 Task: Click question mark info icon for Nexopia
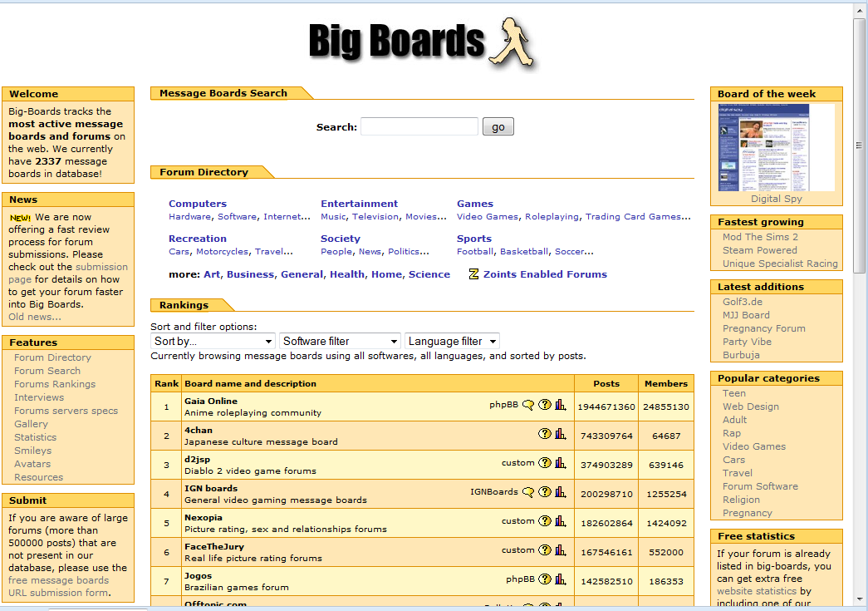[x=545, y=520]
